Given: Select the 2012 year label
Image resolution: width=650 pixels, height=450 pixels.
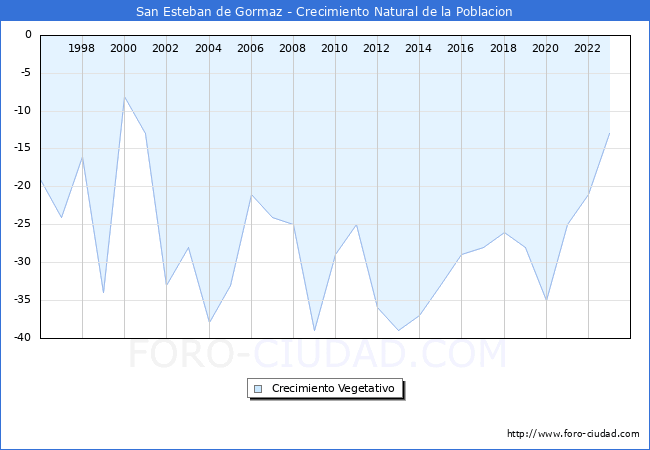Looking at the screenshot, I should click(x=376, y=48).
